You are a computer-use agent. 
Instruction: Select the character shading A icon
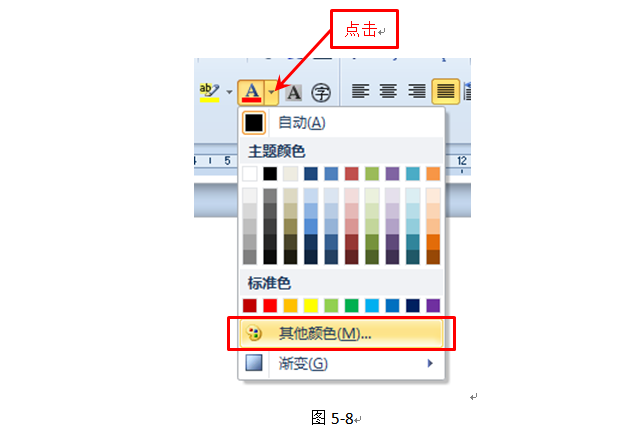293,93
